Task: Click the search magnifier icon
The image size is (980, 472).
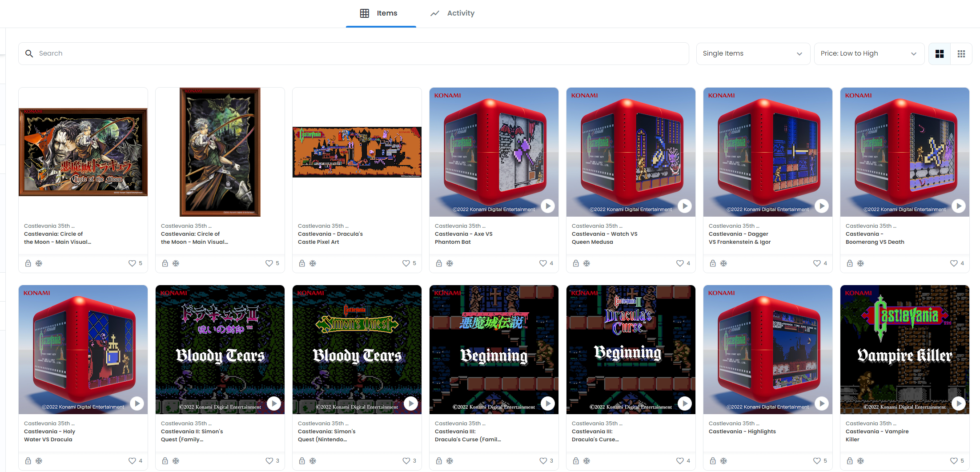Action: (x=29, y=54)
